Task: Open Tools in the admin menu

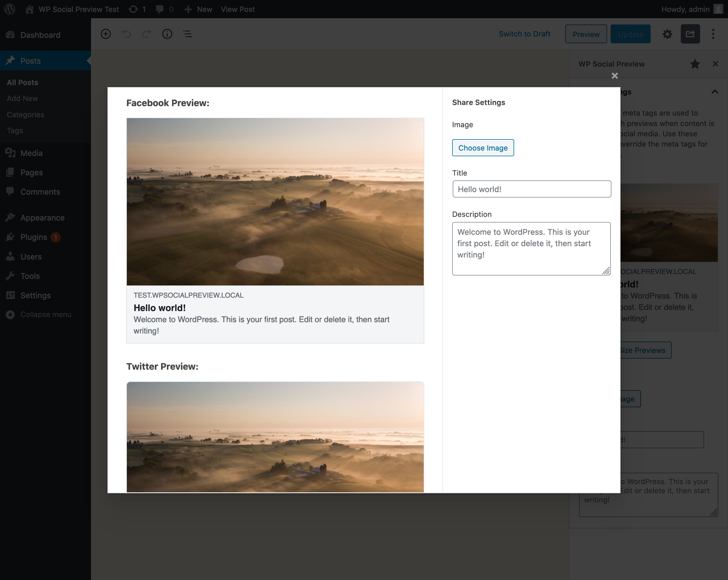Action: (x=45, y=276)
